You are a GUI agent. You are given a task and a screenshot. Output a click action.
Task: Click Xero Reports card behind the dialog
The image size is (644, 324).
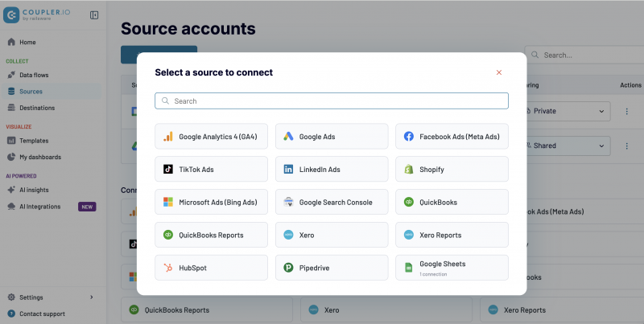click(562, 310)
